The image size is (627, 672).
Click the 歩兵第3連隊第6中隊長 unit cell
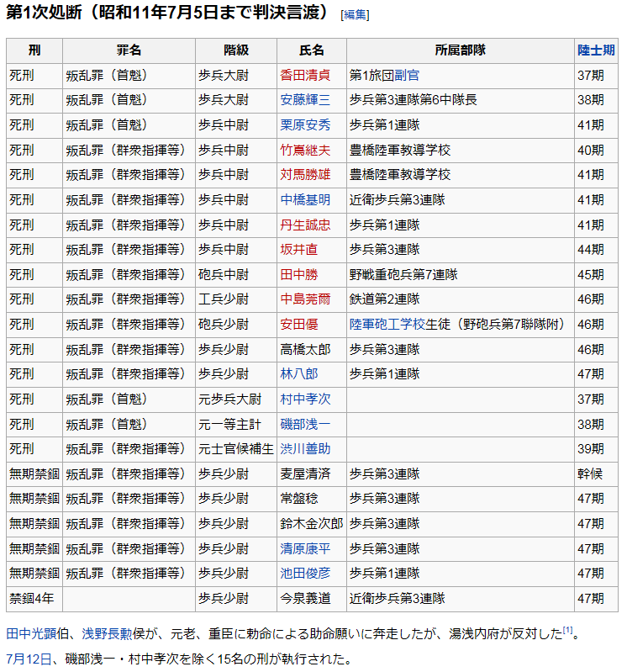point(461,100)
